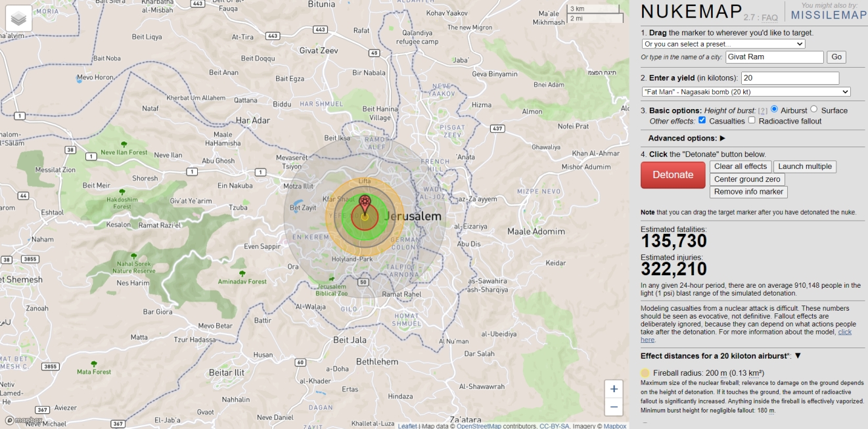This screenshot has width=868, height=429.
Task: Click the Nahal Sorek Nature Reserve tree icon
Action: click(133, 256)
